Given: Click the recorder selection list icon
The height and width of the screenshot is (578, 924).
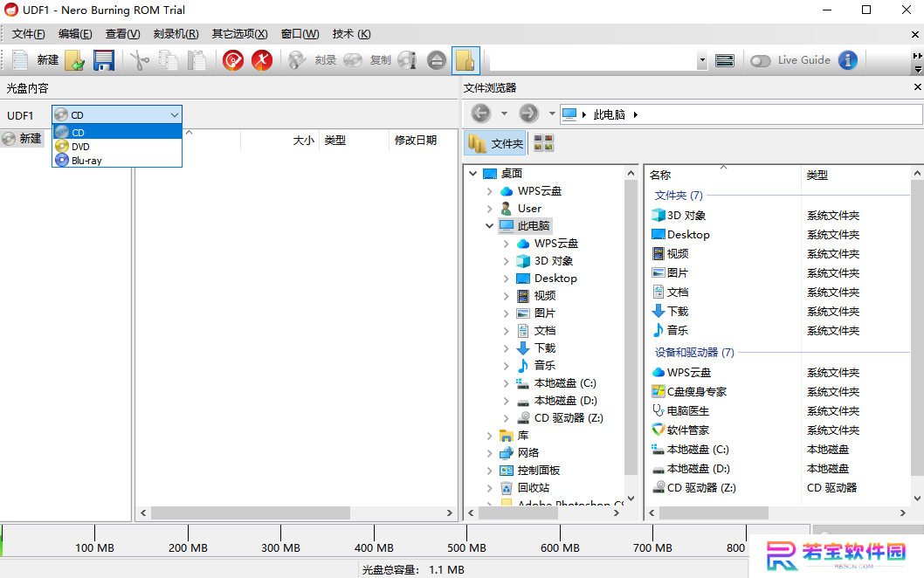Looking at the screenshot, I should tap(724, 60).
